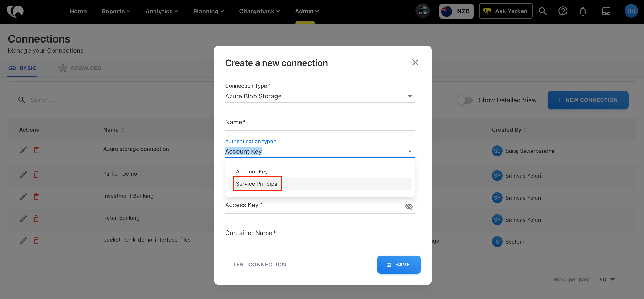Click the Yarken Demo connection name
Image resolution: width=644 pixels, height=299 pixels.
(120, 174)
